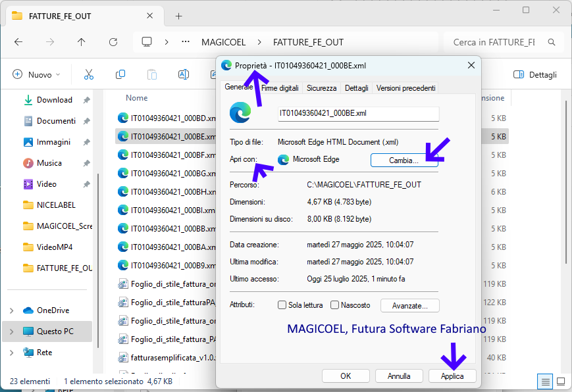
Task: Go up one folder with the up arrow
Action: [x=82, y=42]
